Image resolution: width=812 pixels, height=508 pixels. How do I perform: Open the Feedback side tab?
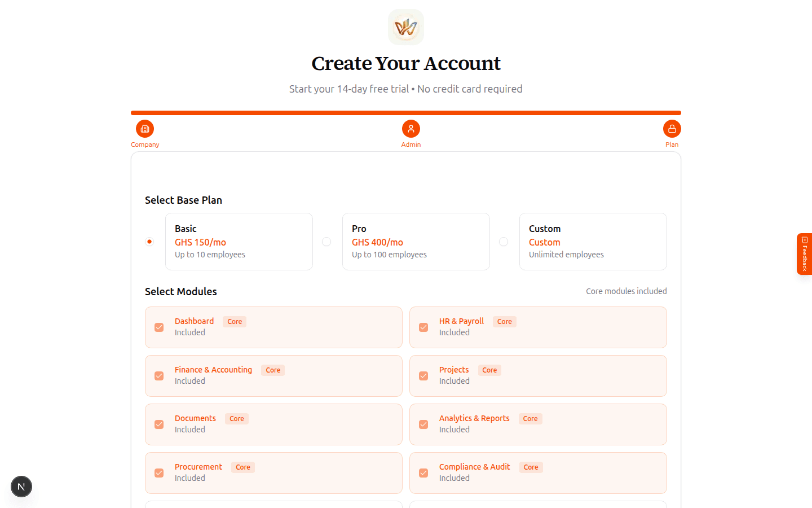coord(805,254)
